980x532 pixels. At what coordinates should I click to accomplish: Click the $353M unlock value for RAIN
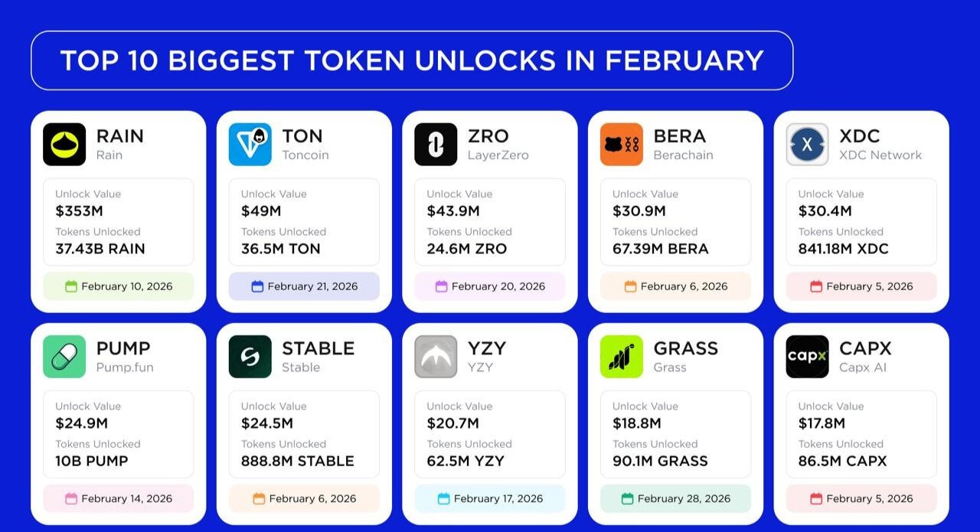tap(78, 211)
